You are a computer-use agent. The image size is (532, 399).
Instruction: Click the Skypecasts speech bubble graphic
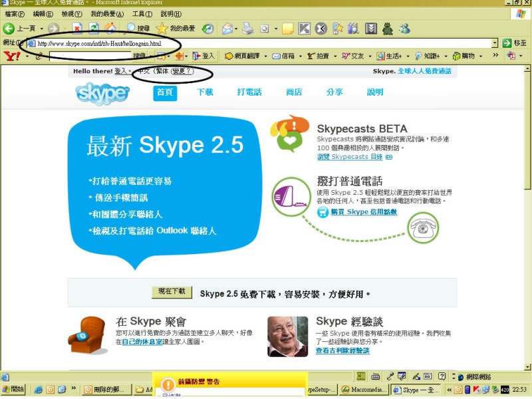[x=290, y=134]
